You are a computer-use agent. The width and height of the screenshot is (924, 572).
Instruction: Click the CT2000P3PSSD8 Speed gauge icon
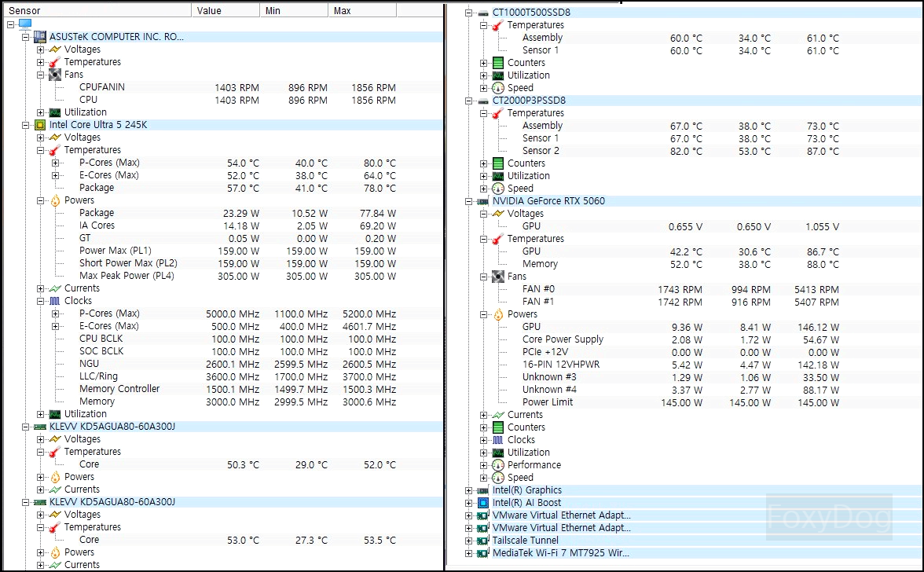498,189
